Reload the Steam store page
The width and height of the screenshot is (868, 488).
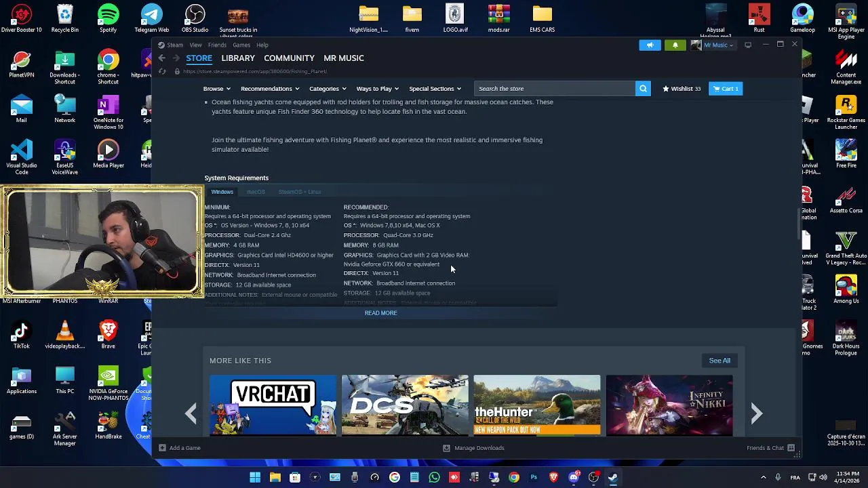[162, 71]
